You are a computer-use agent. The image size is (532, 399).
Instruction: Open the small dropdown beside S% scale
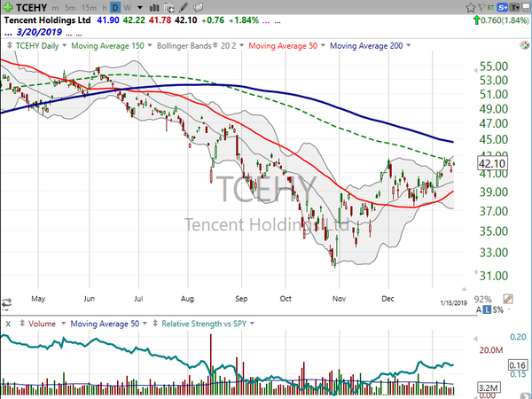tap(508, 309)
